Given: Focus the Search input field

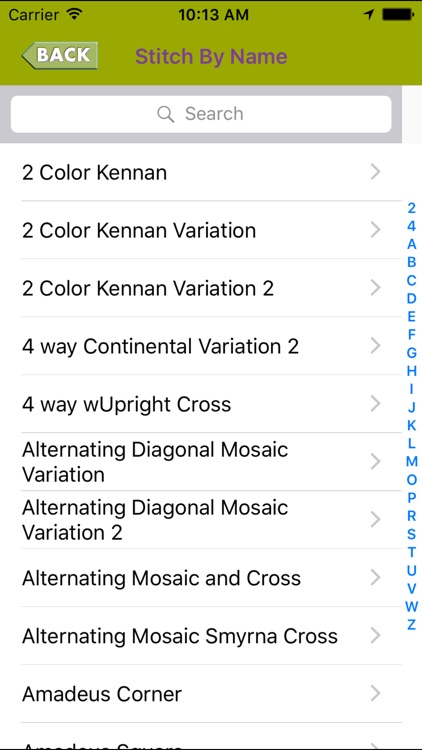Looking at the screenshot, I should 201,114.
